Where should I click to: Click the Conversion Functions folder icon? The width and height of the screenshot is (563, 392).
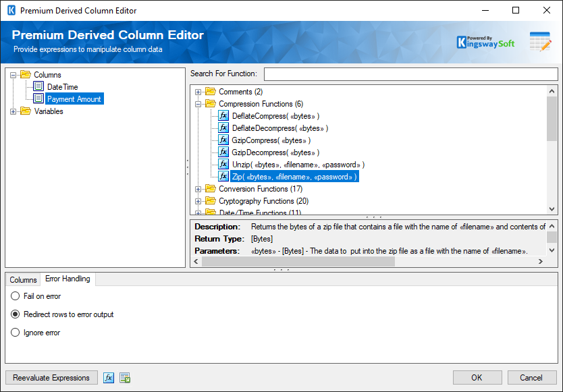coord(211,189)
